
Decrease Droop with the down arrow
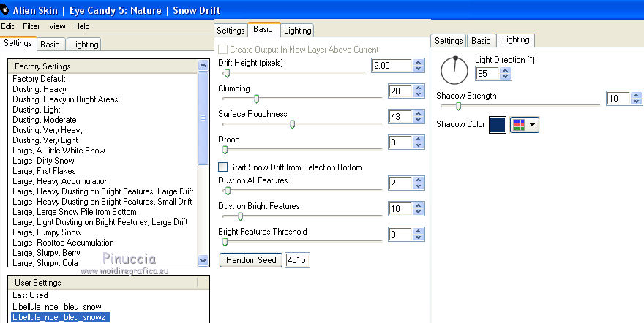(x=418, y=145)
